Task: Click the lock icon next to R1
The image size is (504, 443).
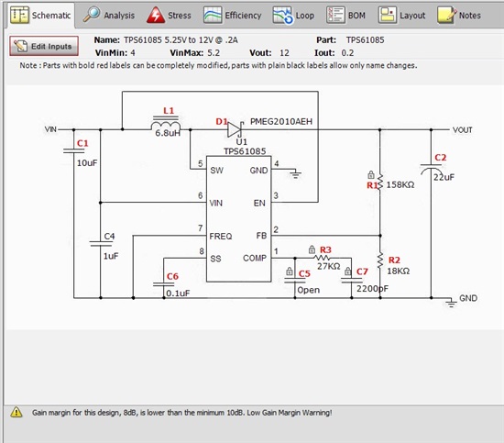Action: click(371, 174)
